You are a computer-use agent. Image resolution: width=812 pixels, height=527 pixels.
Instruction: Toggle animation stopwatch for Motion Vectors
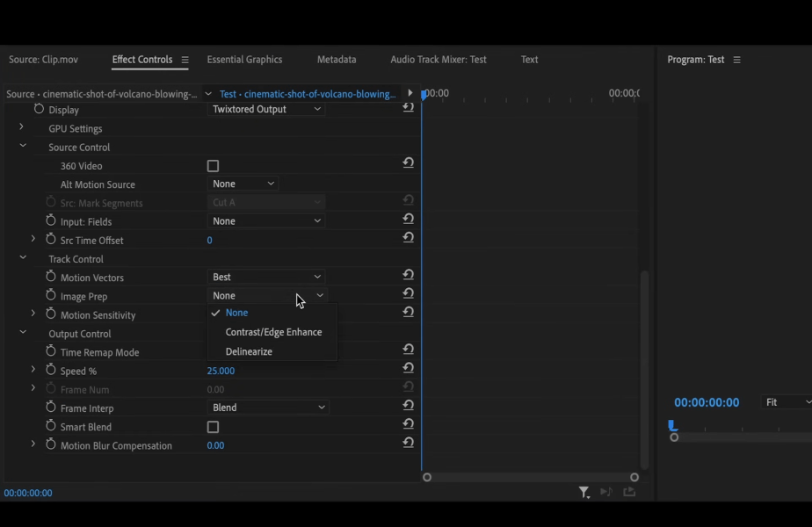pyautogui.click(x=50, y=277)
